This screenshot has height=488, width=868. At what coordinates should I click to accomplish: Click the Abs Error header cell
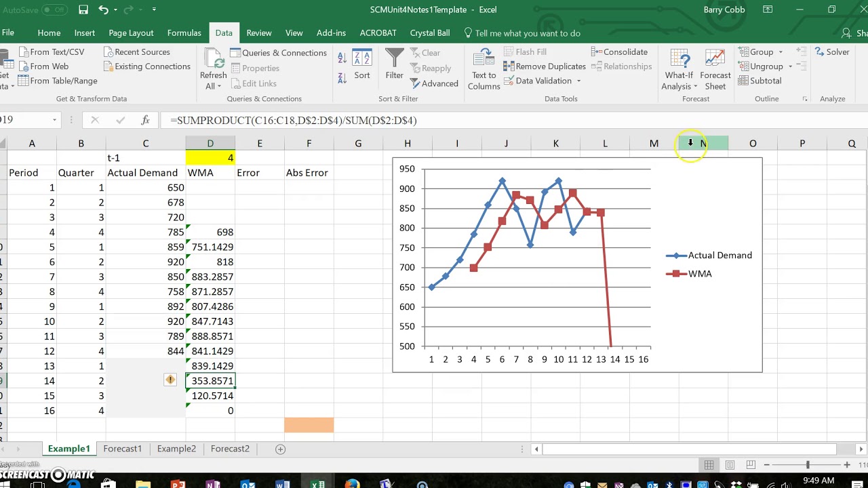click(309, 172)
